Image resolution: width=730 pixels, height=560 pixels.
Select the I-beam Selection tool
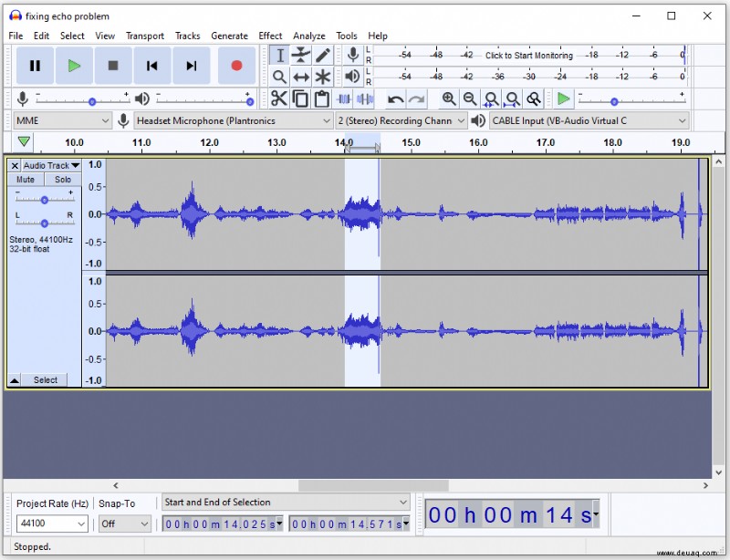pos(280,56)
